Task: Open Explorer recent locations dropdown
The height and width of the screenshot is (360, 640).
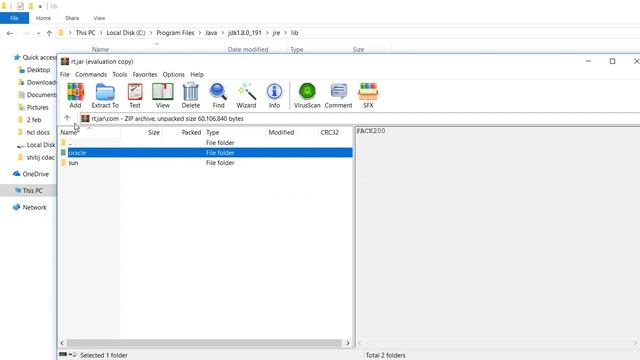Action: click(x=38, y=33)
